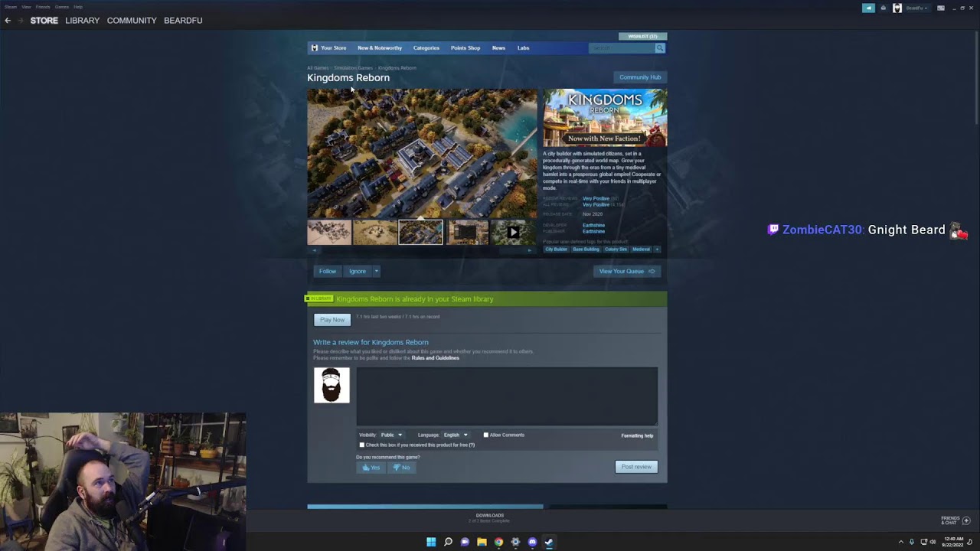The width and height of the screenshot is (980, 551).
Task: Click the store search magnifier icon
Action: (659, 48)
